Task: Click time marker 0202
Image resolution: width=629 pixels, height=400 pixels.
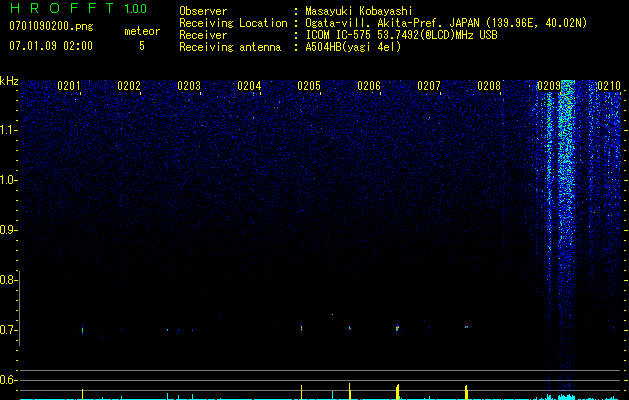Action: 129,86
